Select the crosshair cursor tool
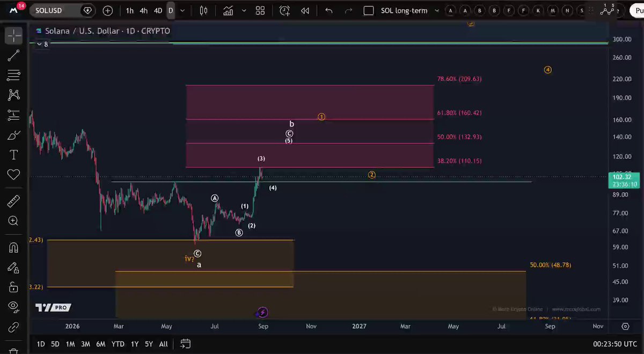644x354 pixels. coord(13,35)
